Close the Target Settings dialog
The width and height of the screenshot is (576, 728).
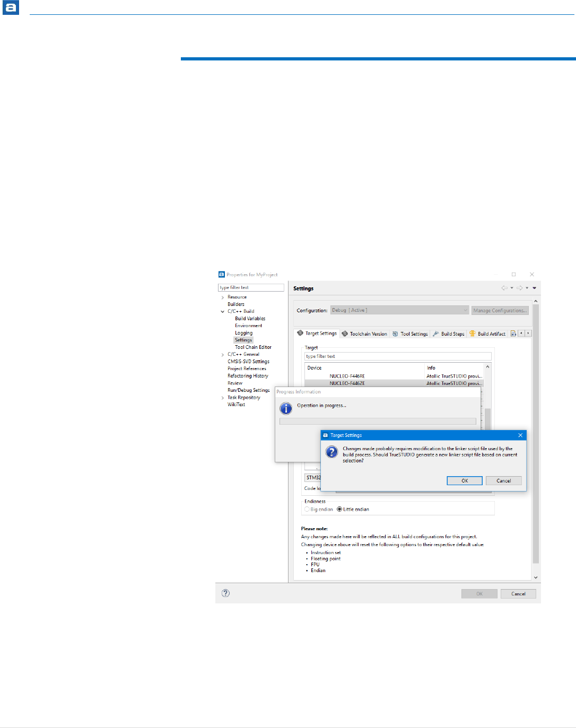tap(520, 435)
